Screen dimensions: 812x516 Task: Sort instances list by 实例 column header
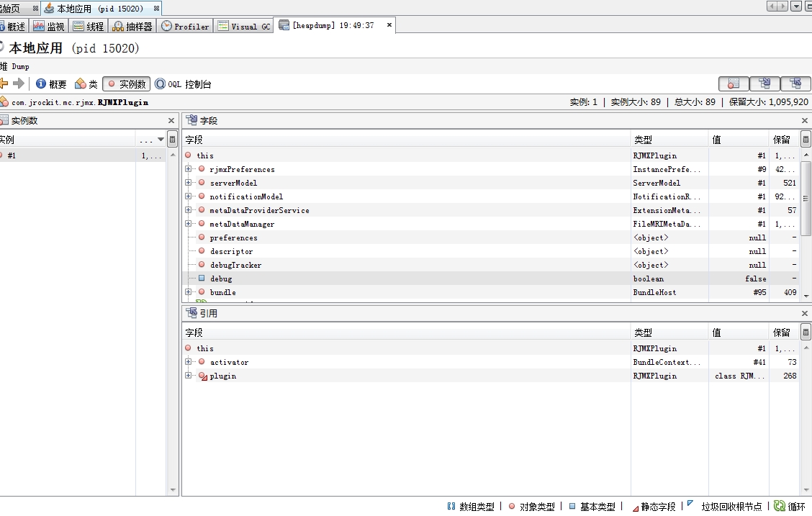(68, 139)
